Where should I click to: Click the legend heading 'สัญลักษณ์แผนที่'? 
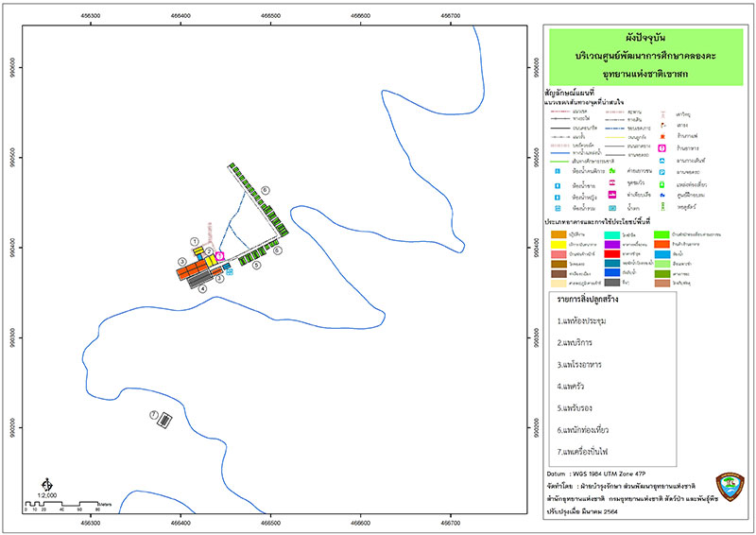[x=570, y=92]
